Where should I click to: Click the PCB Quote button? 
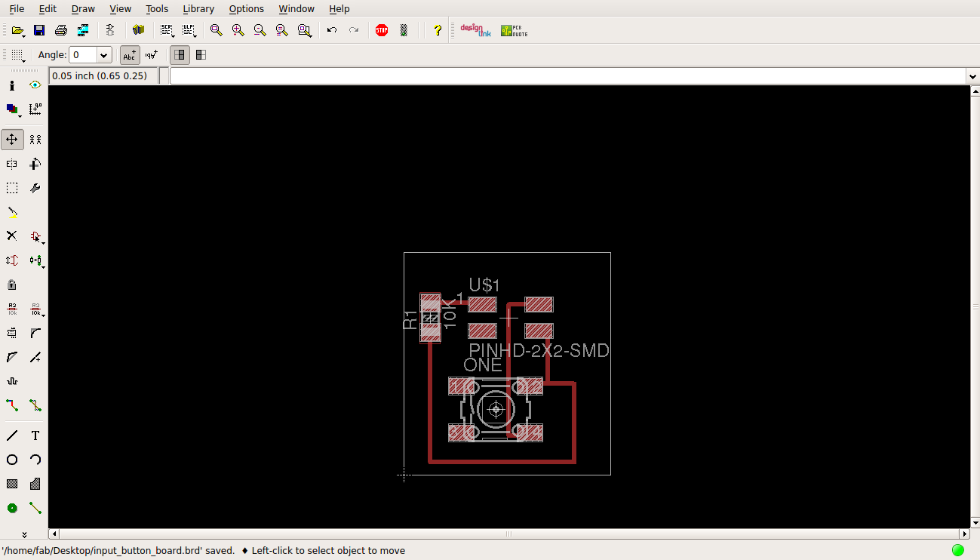[x=514, y=30]
